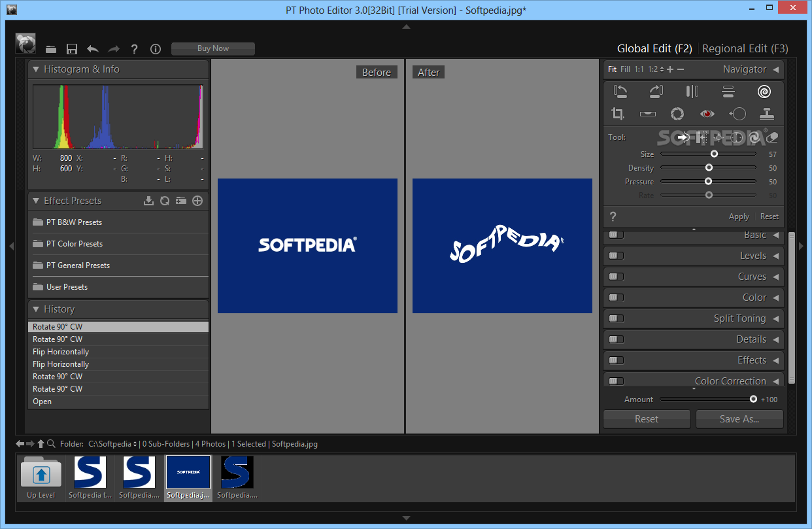Choose the twirl liquify tool
The width and height of the screenshot is (812, 529).
[755, 137]
